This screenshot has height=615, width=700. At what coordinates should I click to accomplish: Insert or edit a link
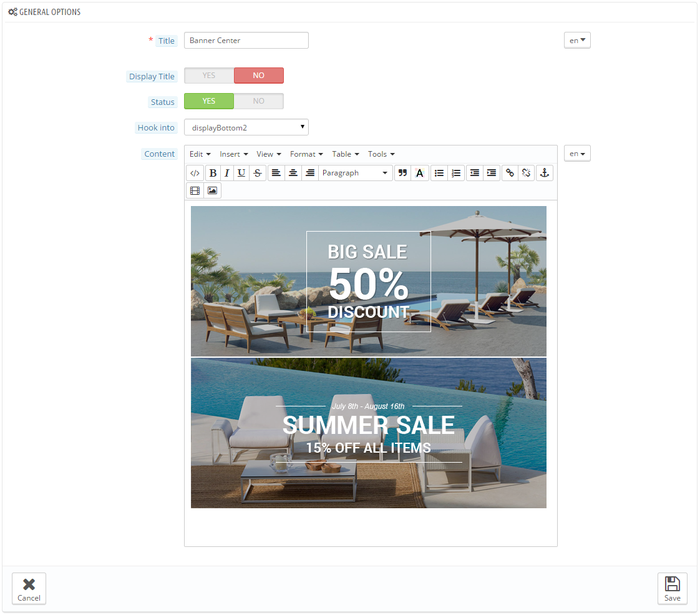[510, 174]
